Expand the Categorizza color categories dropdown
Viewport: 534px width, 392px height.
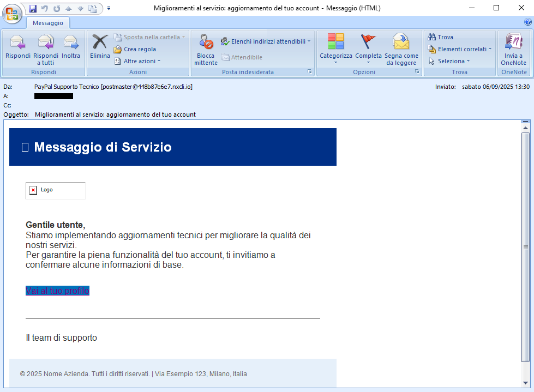coord(336,63)
